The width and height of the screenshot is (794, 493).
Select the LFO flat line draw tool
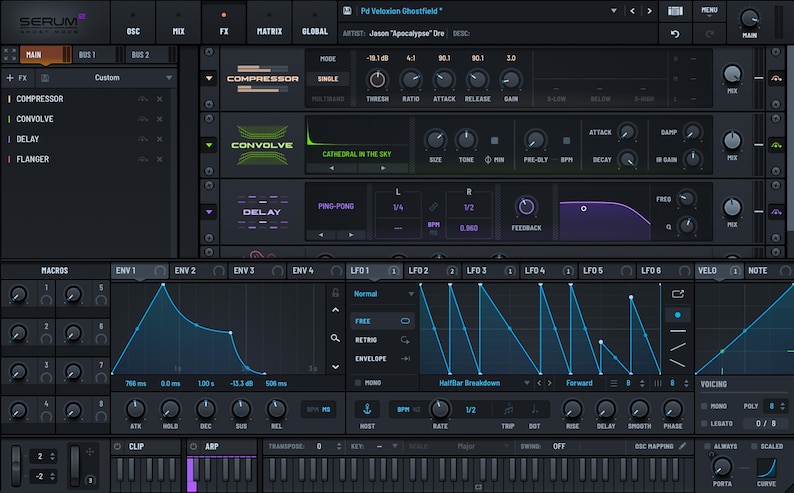(x=678, y=331)
